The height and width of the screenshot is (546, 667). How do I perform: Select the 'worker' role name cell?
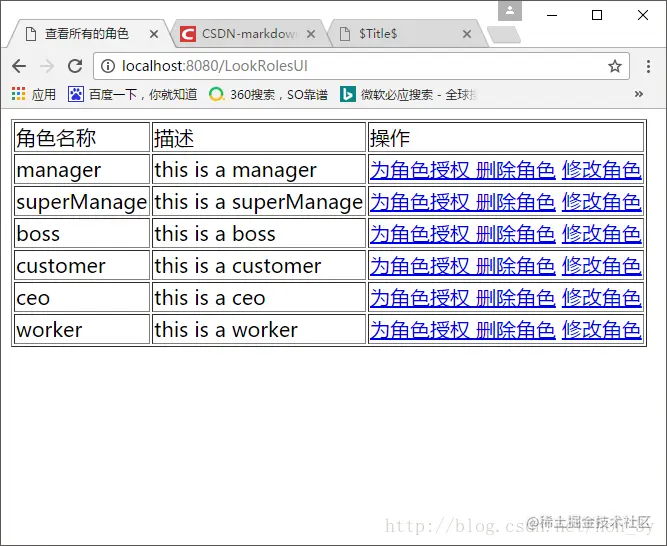coord(82,329)
